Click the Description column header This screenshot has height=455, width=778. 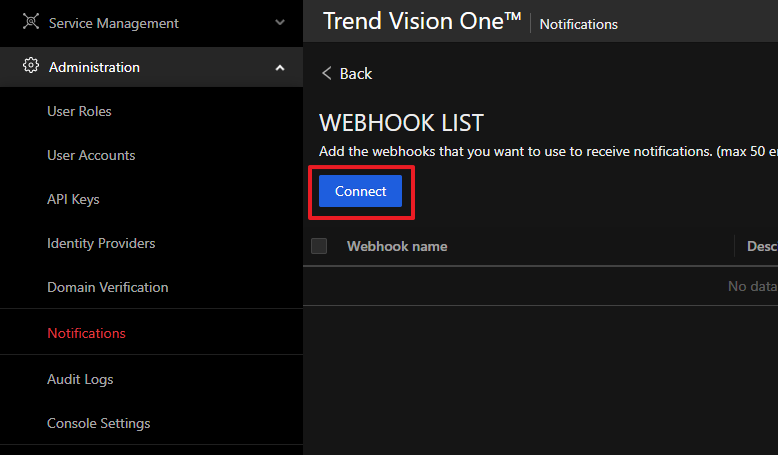tap(761, 246)
